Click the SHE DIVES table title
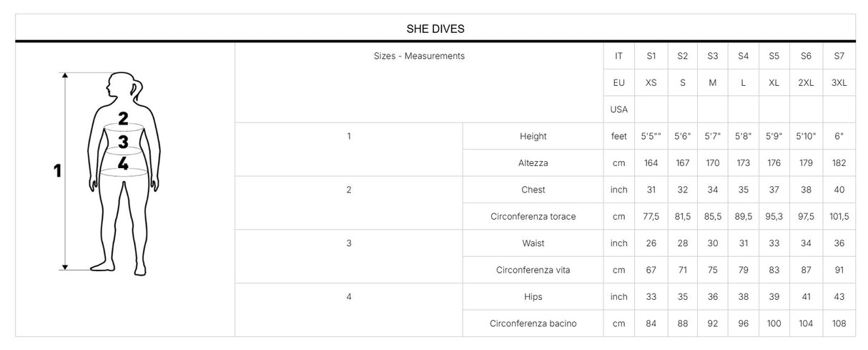The image size is (868, 350). point(435,29)
